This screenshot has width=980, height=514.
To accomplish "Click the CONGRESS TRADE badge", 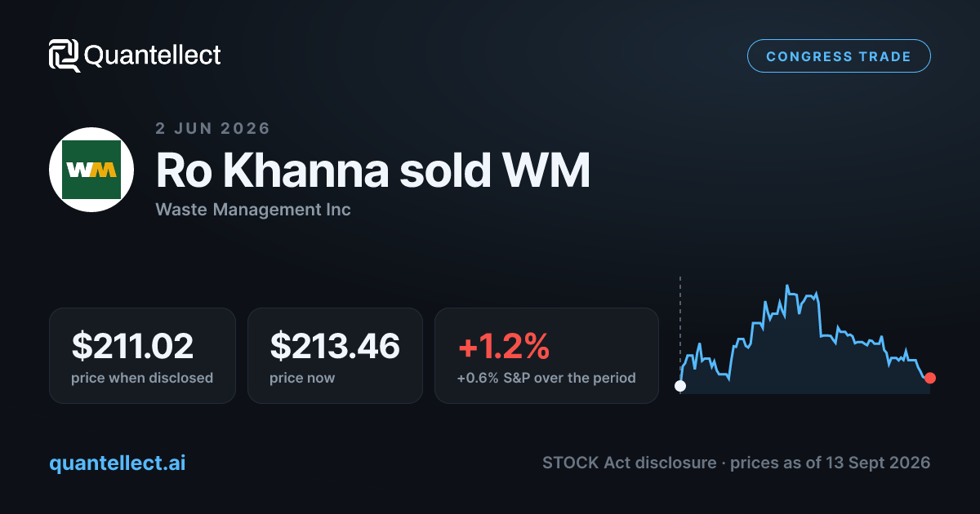I will [x=839, y=56].
